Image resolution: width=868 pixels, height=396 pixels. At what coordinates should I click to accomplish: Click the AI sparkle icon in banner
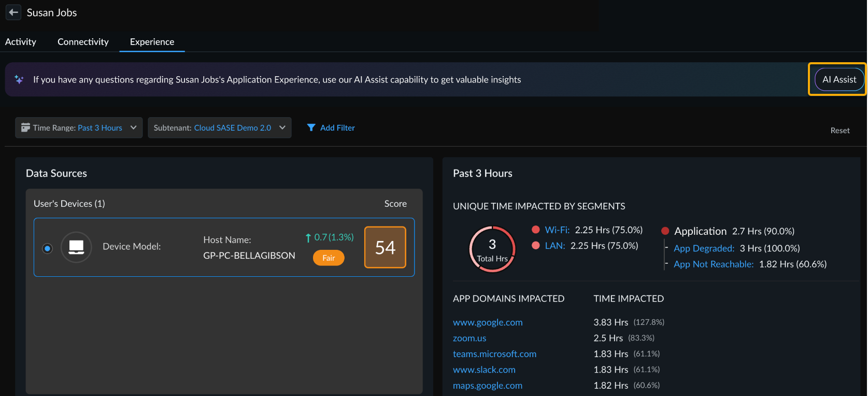click(19, 79)
